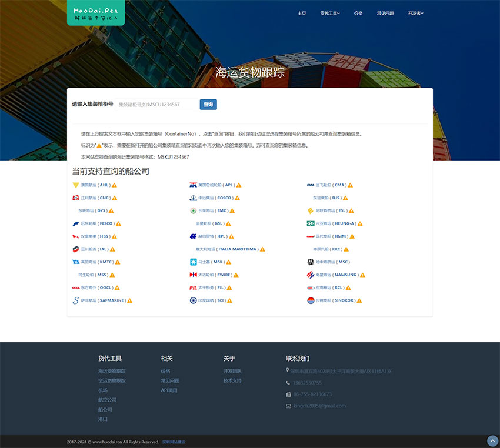
Task: Open 海运货物跟踪 in the footer
Action: (x=112, y=371)
